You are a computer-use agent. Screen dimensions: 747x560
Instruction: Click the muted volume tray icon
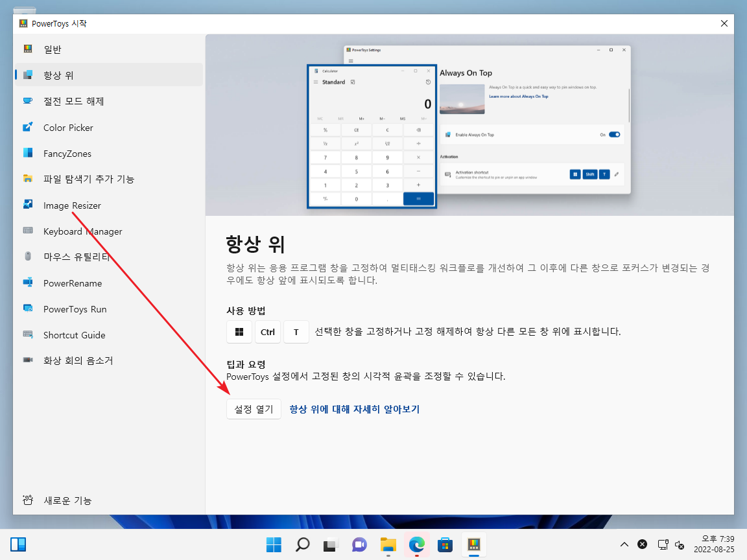[680, 544]
